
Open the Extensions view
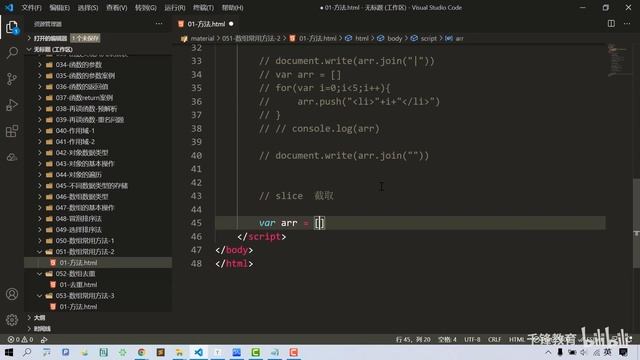12,131
